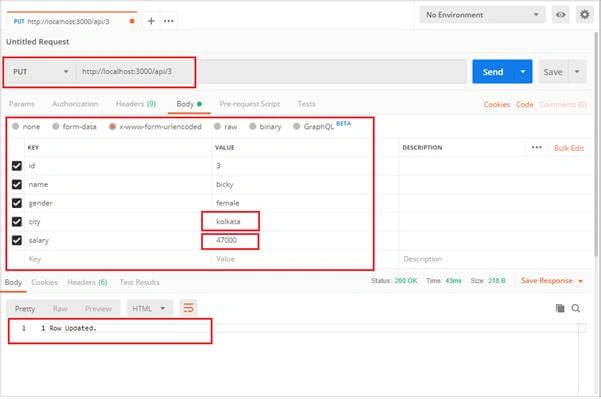Select the response Body tab
The height and width of the screenshot is (399, 601).
pos(13,282)
